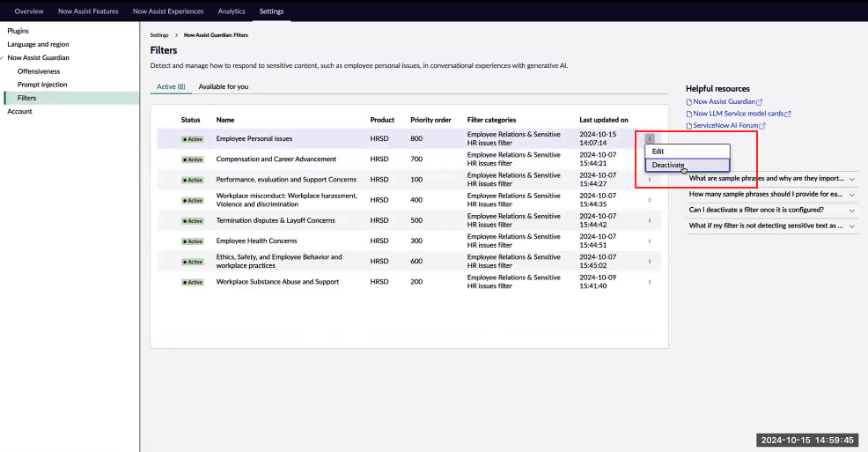The image size is (868, 452).
Task: Click the priority order value 700
Action: (x=416, y=159)
